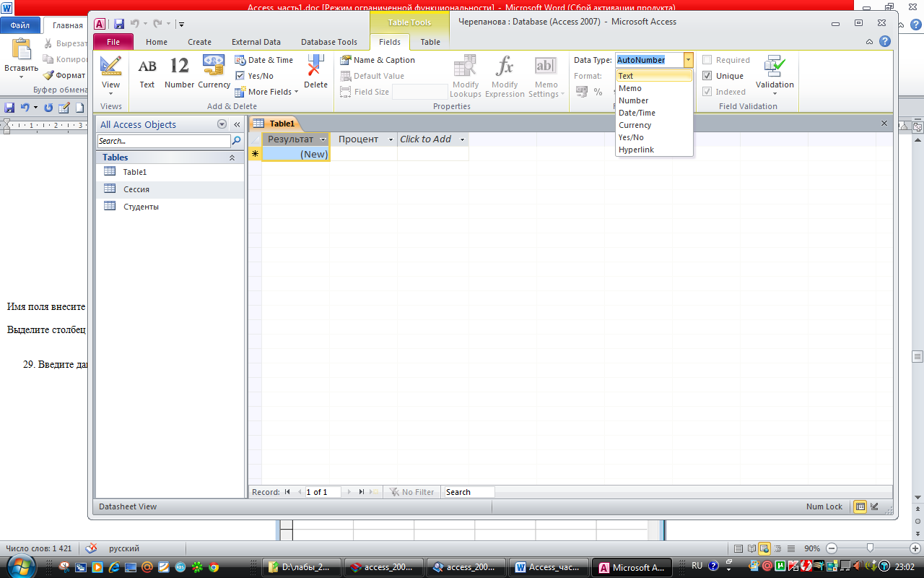Switch to Database Tools ribbon tab
Viewport: 924px width, 578px height.
(x=329, y=42)
